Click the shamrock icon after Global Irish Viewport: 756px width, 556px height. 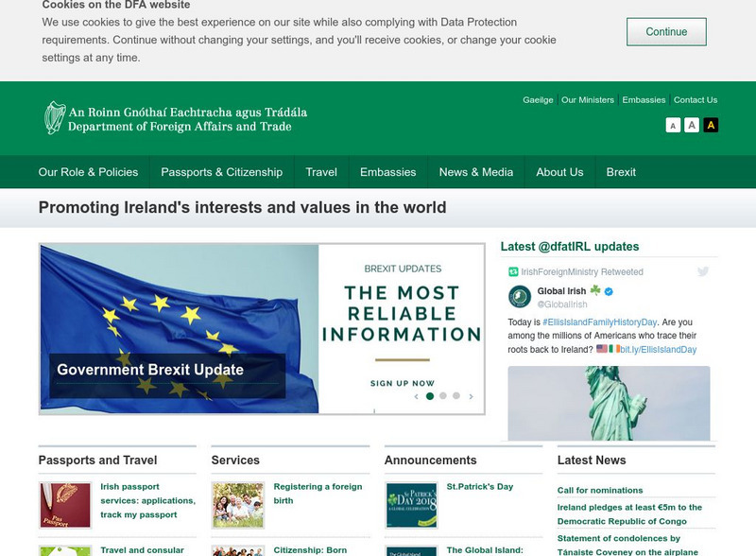pyautogui.click(x=595, y=290)
